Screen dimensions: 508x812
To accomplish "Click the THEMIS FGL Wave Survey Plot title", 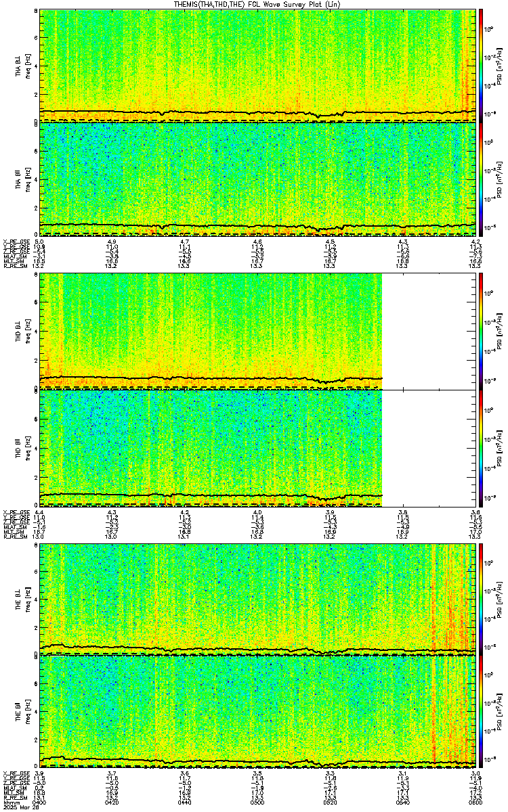I will click(x=258, y=4).
